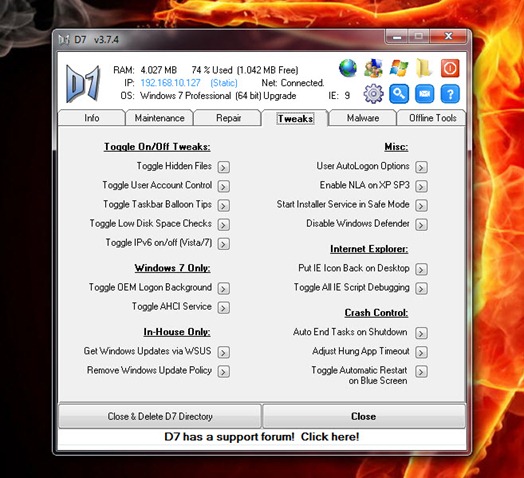Click the IE: 9 version text
The image size is (524, 478).
tap(339, 96)
